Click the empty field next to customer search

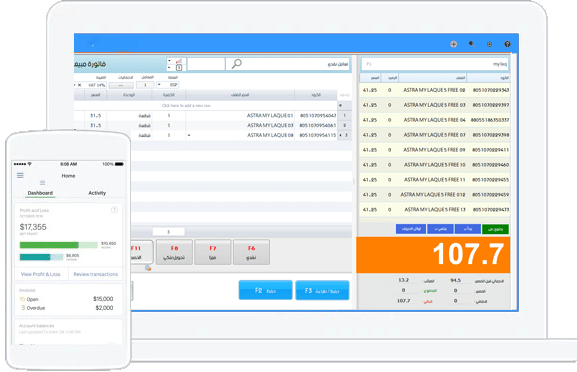tap(206, 64)
